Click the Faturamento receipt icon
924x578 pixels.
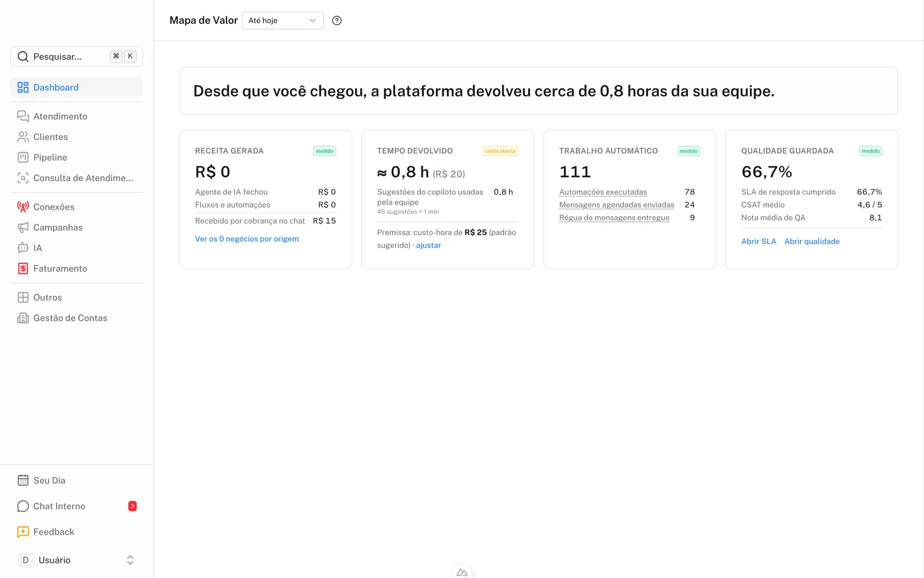pos(23,269)
